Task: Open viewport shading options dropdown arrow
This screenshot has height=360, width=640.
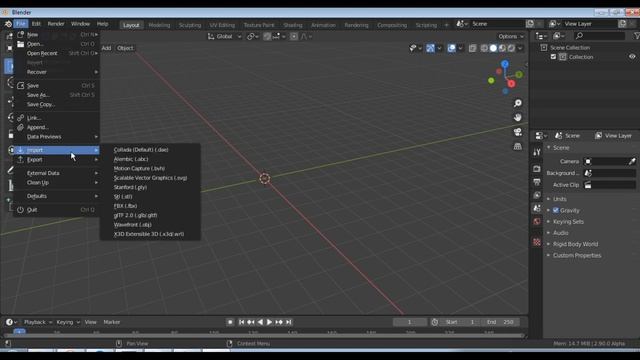Action: click(x=520, y=48)
